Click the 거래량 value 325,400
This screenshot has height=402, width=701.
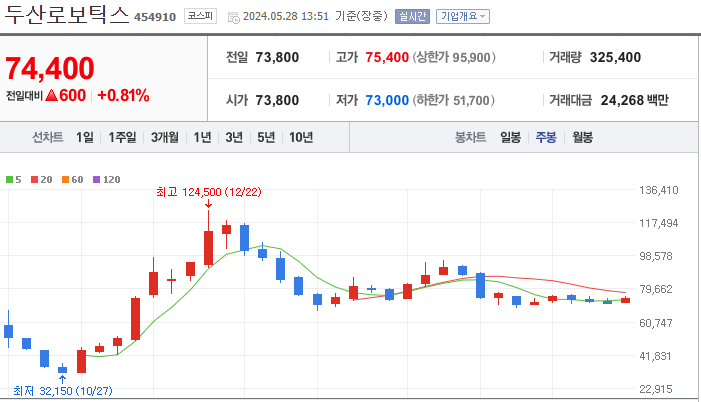tap(615, 57)
